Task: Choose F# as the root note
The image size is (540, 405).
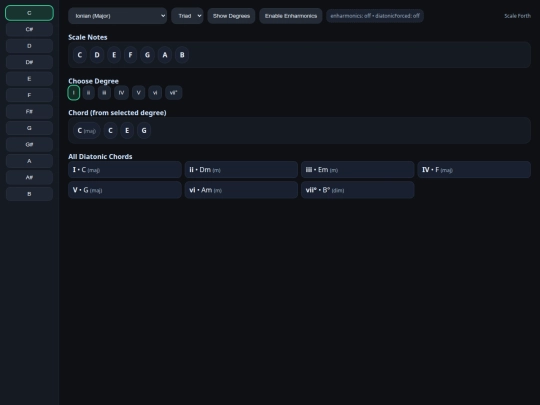Action: tap(29, 112)
